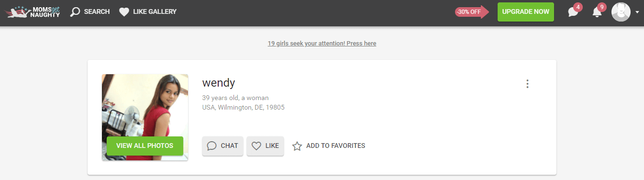Start a chat with wendy
Viewport: 644px width, 180px height.
[x=223, y=146]
